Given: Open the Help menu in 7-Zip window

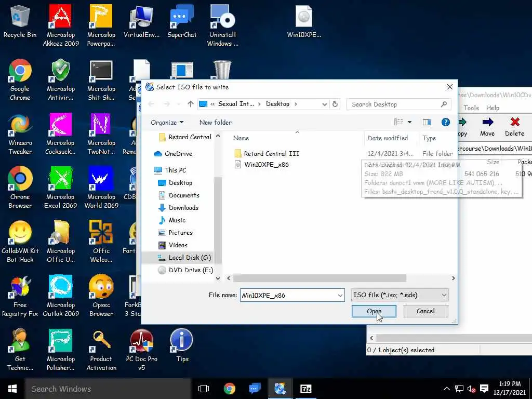Looking at the screenshot, I should (493, 108).
